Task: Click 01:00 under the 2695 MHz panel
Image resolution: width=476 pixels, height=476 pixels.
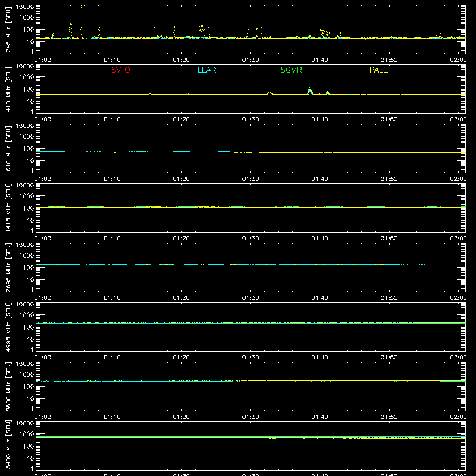Action: 43,298
